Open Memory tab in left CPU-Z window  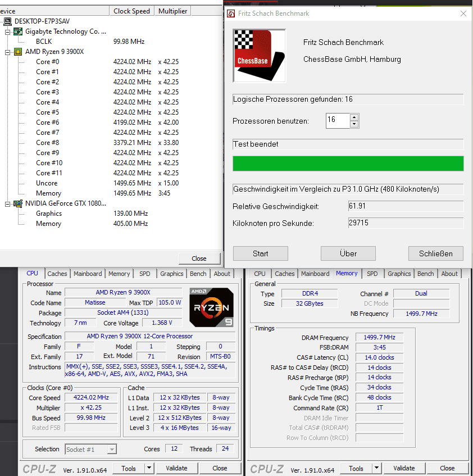(x=119, y=274)
